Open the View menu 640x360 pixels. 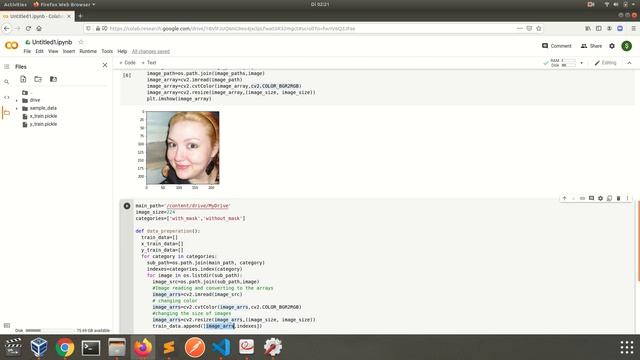(x=53, y=51)
